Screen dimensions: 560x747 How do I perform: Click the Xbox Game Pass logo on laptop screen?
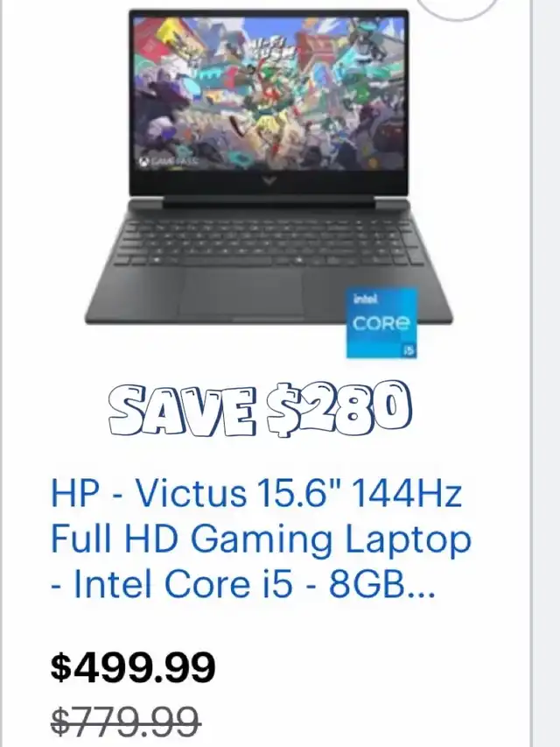[168, 162]
